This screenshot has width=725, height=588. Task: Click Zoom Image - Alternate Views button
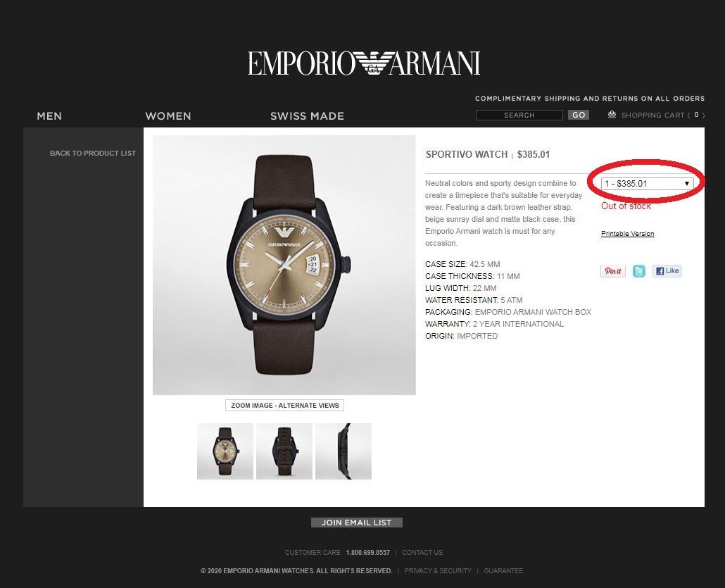pos(285,405)
